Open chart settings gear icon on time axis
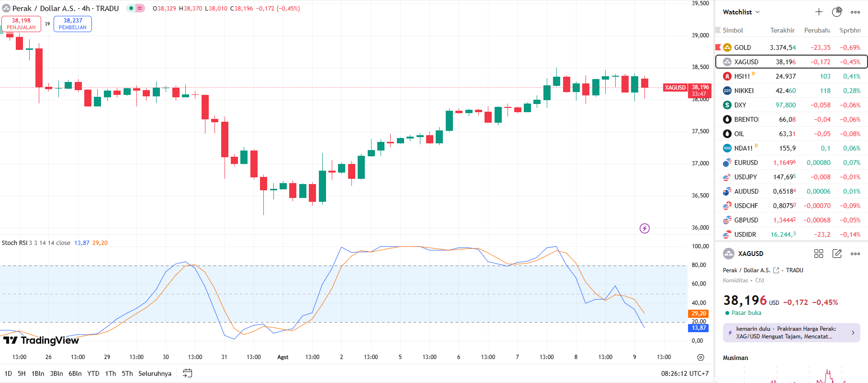This screenshot has width=868, height=383. (700, 357)
